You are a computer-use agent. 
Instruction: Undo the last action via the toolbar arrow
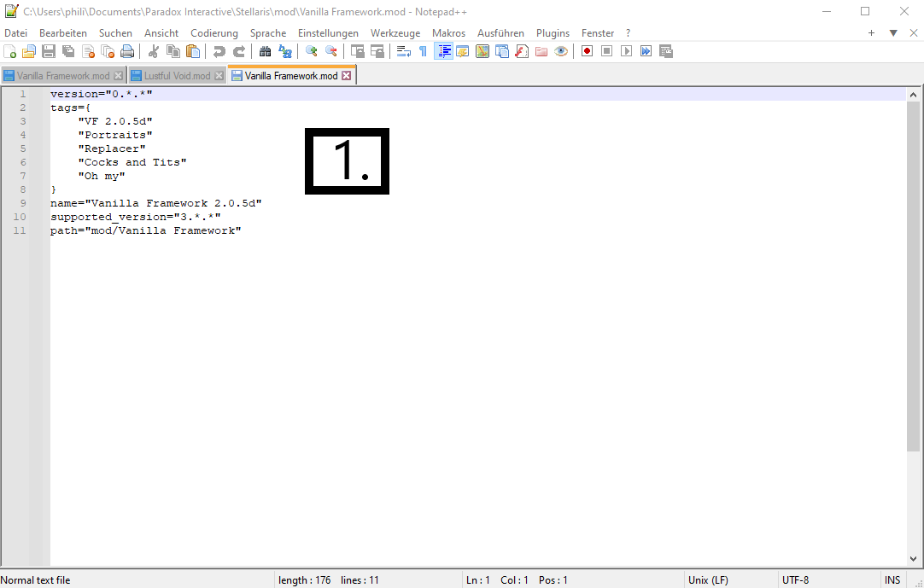tap(219, 51)
